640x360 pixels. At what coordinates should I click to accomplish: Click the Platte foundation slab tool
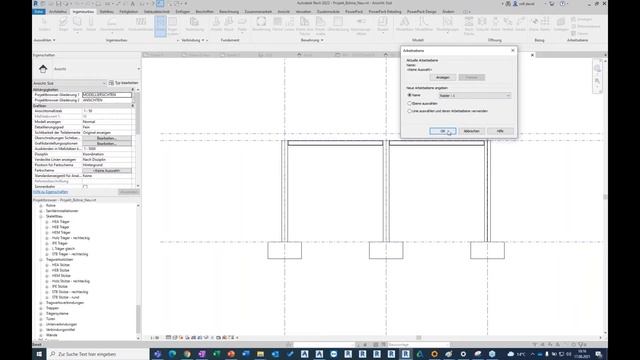click(242, 24)
